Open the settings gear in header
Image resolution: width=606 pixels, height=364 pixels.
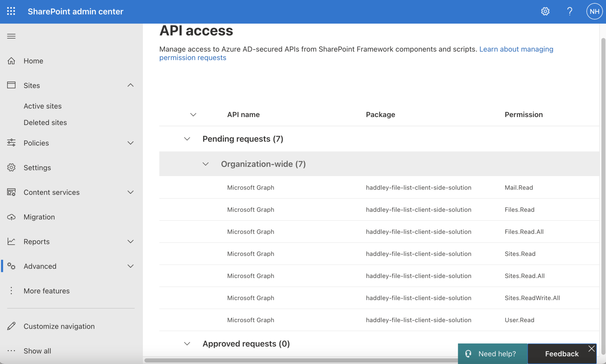click(x=545, y=11)
